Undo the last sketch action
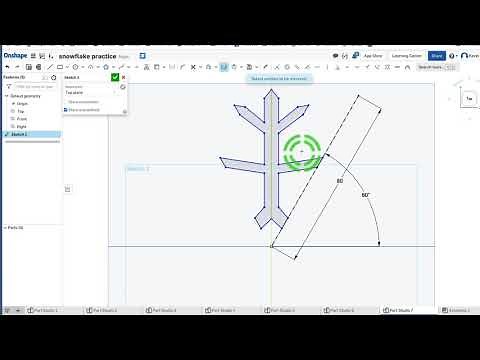Viewport: 480px width, 360px height. pyautogui.click(x=7, y=67)
